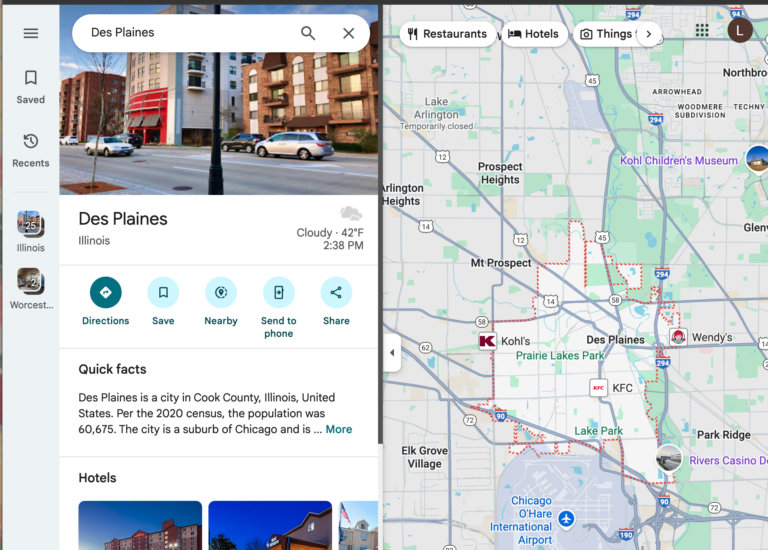Open the hamburger main menu
The width and height of the screenshot is (768, 550).
click(30, 33)
